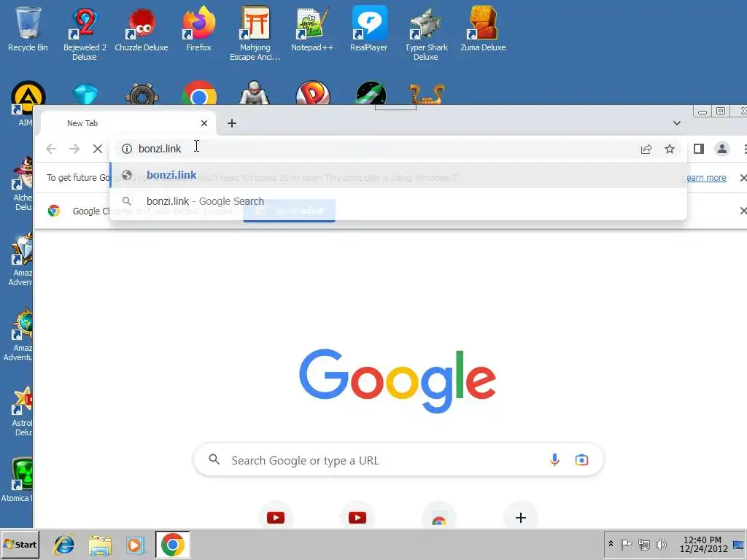This screenshot has height=560, width=747.
Task: Open Windows Media Player from taskbar
Action: (x=135, y=545)
